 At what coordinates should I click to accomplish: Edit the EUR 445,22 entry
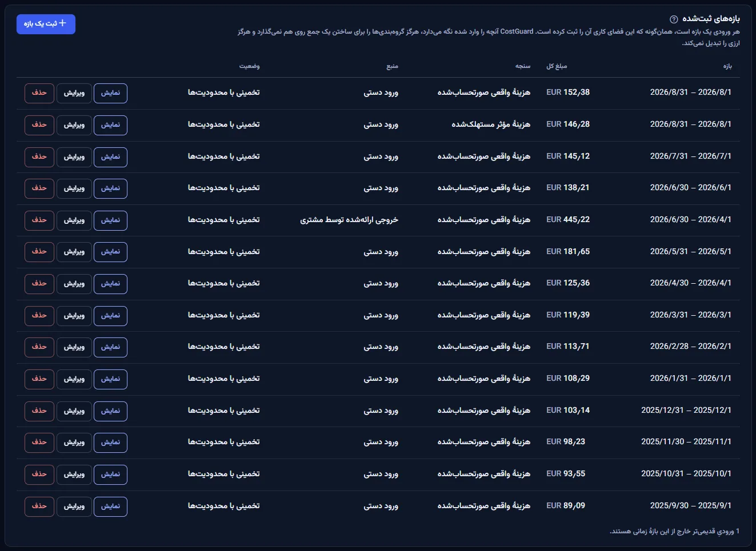click(x=74, y=220)
